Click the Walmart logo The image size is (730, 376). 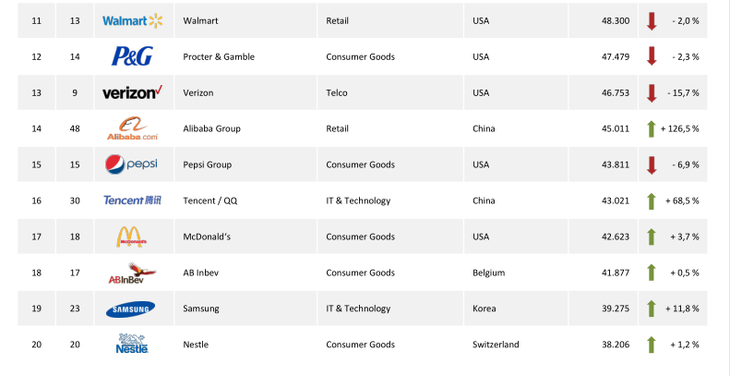click(133, 20)
